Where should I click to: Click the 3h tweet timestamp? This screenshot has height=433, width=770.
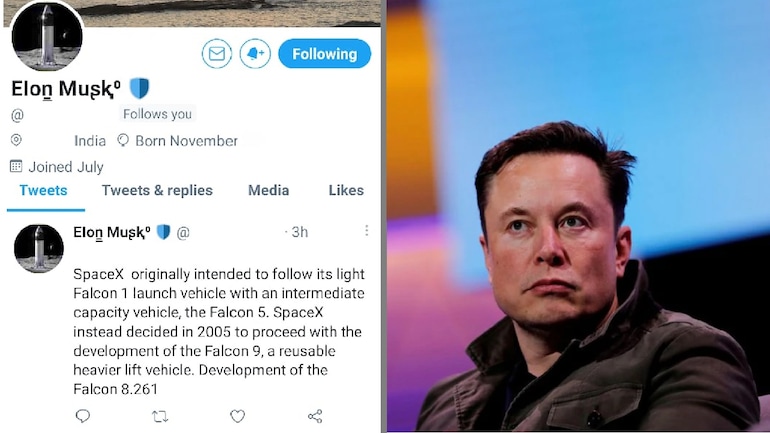click(x=299, y=232)
